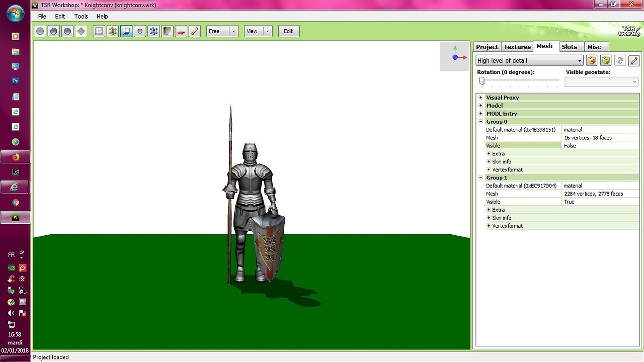Viewport: 644px width, 362px height.
Task: Open the High level of detail dropdown
Action: tap(529, 60)
